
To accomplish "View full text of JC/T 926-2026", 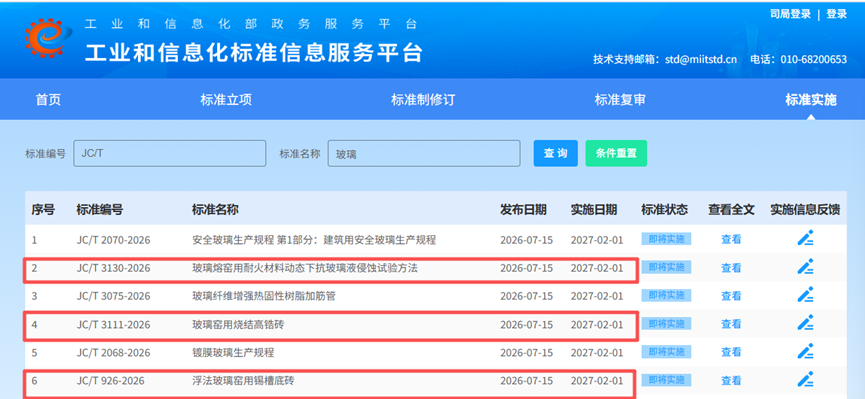I will coord(731,381).
